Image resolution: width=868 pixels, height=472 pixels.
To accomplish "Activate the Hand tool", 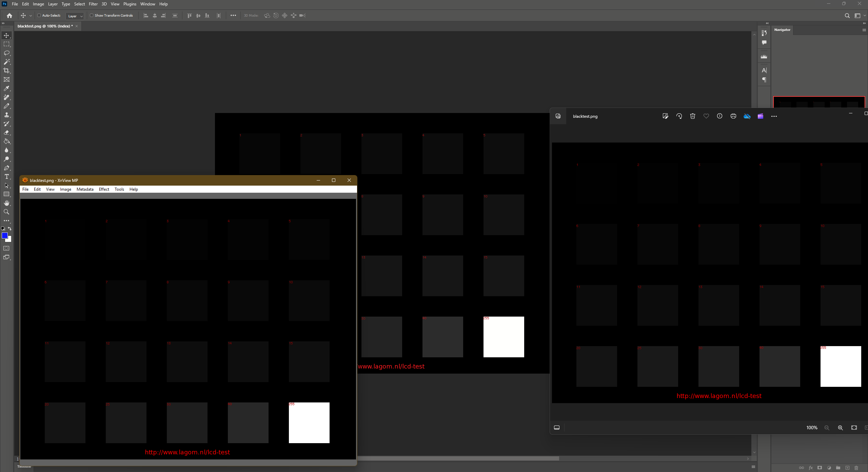I will (x=6, y=203).
